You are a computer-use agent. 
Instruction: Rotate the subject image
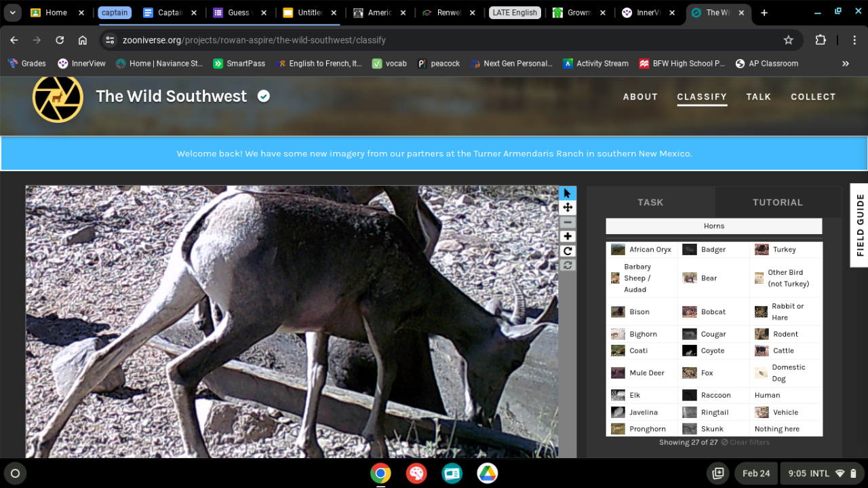(568, 250)
